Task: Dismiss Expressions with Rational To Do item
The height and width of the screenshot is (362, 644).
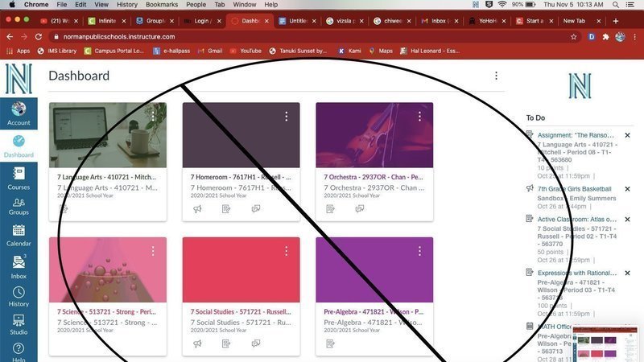Action: pyautogui.click(x=627, y=273)
